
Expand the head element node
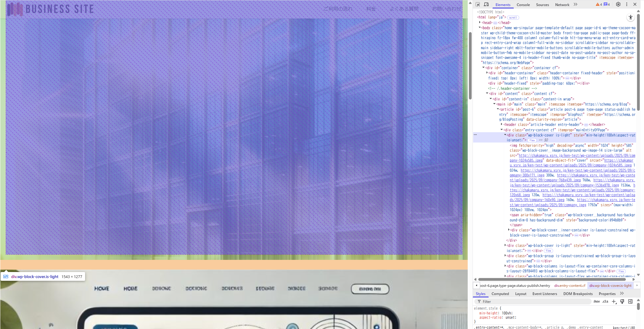point(480,22)
